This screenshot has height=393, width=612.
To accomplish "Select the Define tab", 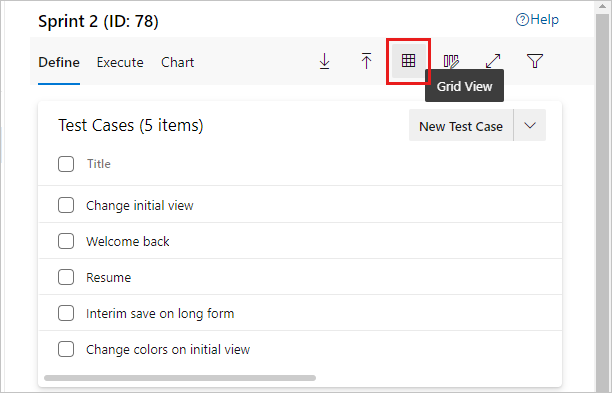I will [x=59, y=62].
